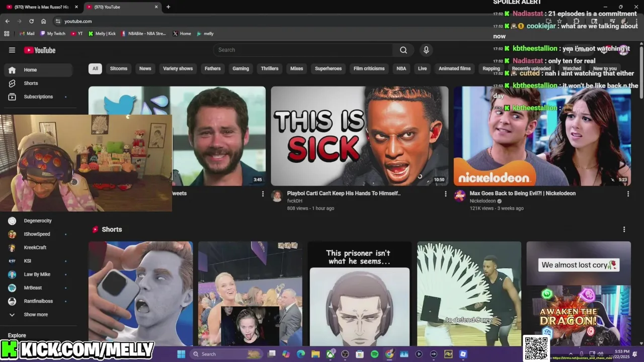Screen dimensions: 644x362
Task: Select the Variety shows chip
Action: point(178,68)
